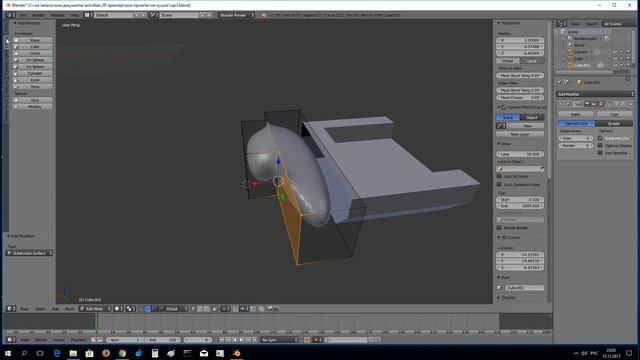This screenshot has width=640, height=360.
Task: Open the Render menu
Action: 38,15
